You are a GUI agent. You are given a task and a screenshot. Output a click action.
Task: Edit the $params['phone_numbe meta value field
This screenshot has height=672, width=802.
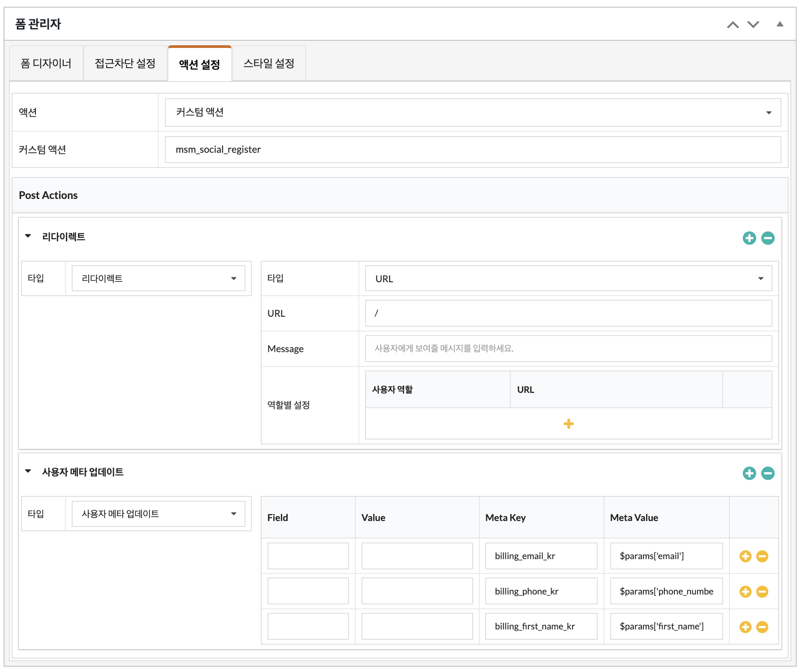click(667, 591)
